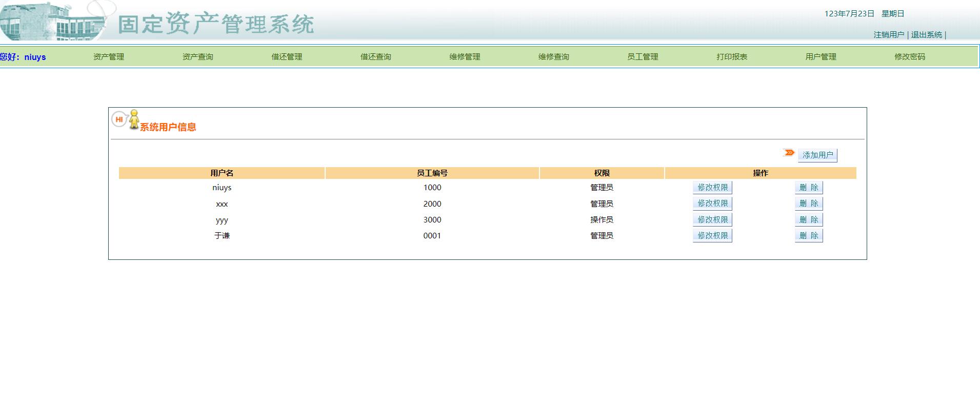
Task: Delete user niuys with 删除 button
Action: (809, 188)
